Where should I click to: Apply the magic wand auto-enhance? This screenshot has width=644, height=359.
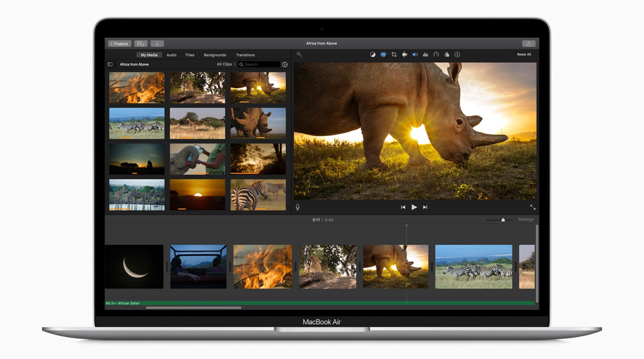299,54
